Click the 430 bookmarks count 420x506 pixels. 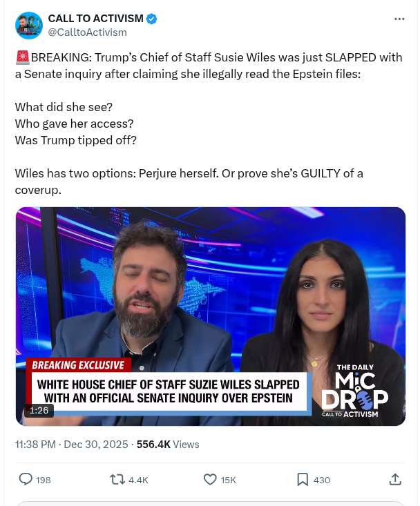point(321,480)
